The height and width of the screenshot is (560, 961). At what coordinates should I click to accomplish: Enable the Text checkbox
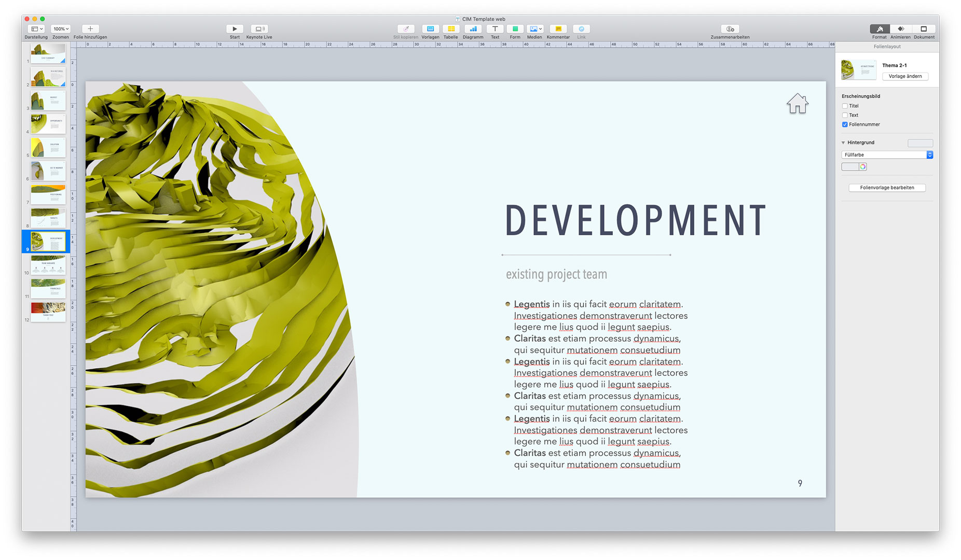click(x=845, y=115)
